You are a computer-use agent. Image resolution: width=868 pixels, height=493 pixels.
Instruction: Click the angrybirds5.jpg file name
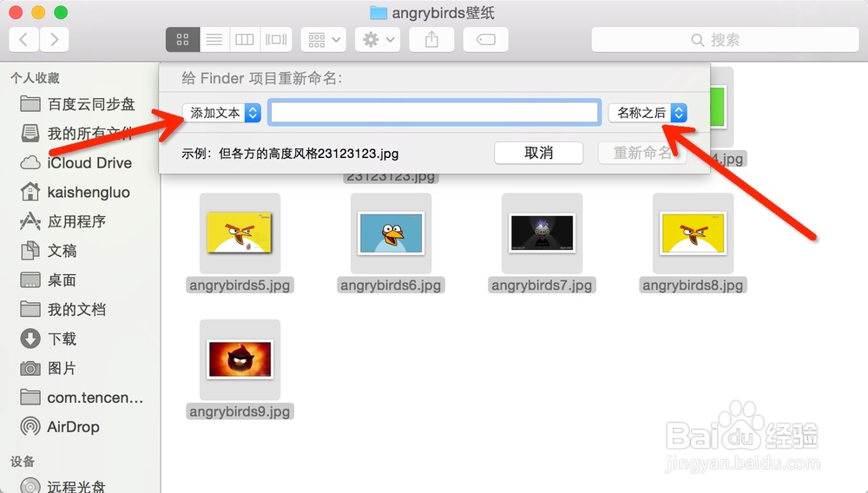point(240,285)
